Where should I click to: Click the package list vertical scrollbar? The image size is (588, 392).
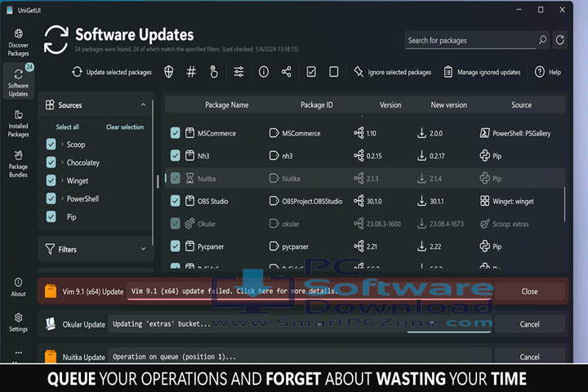pos(564,204)
